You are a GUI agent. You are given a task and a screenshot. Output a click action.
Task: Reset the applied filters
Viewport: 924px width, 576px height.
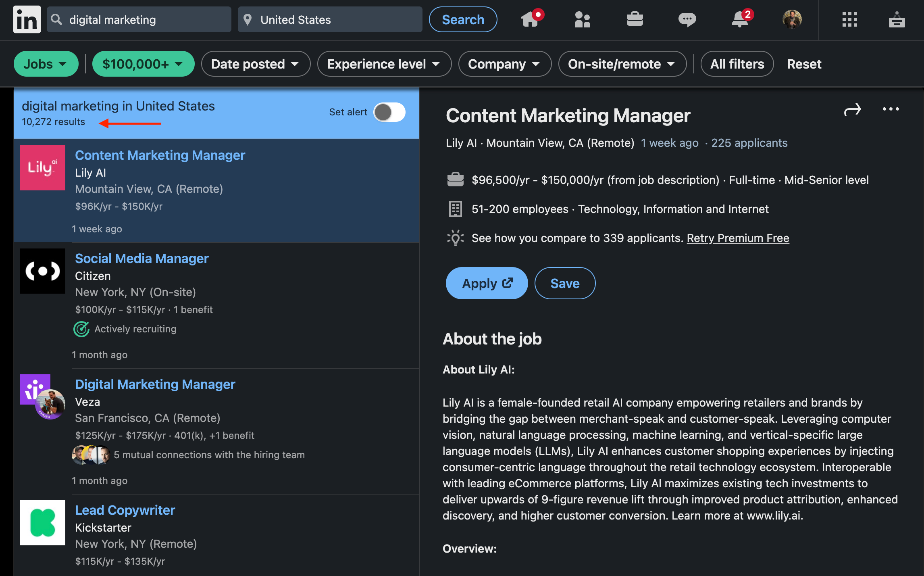[804, 64]
